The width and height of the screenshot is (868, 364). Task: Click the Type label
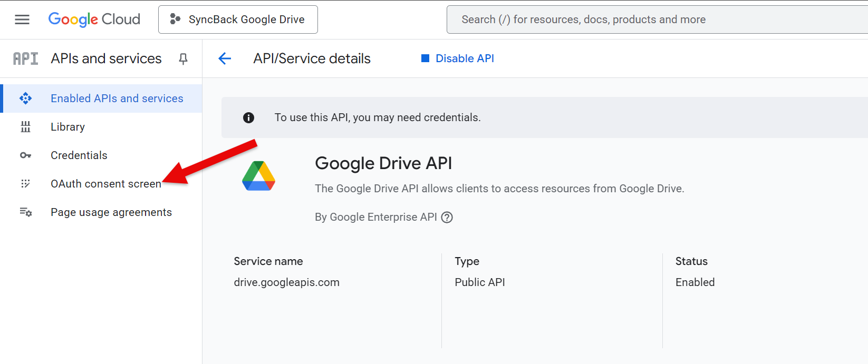pyautogui.click(x=467, y=261)
